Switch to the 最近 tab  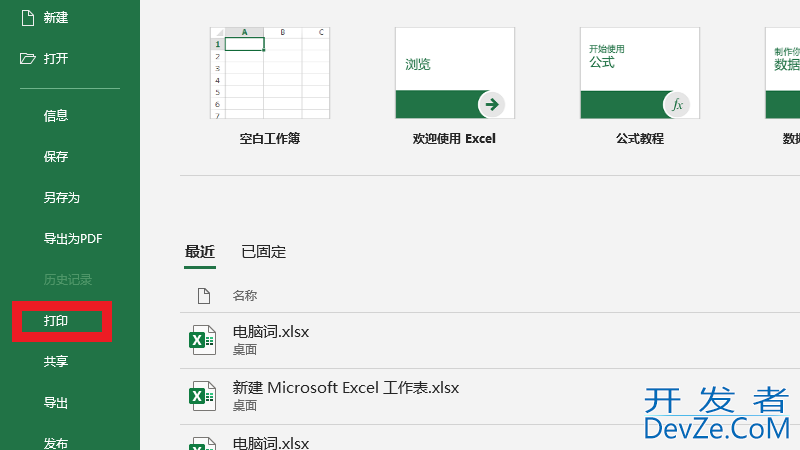pos(200,252)
